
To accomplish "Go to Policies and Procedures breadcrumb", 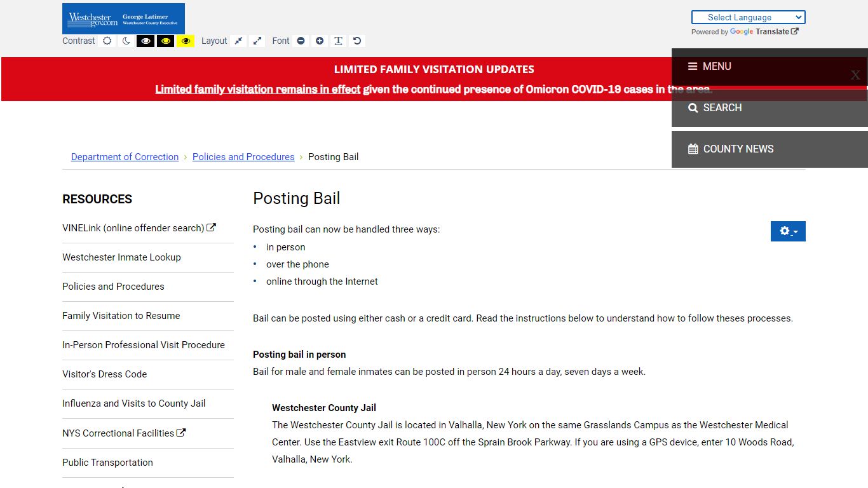I will pos(243,157).
